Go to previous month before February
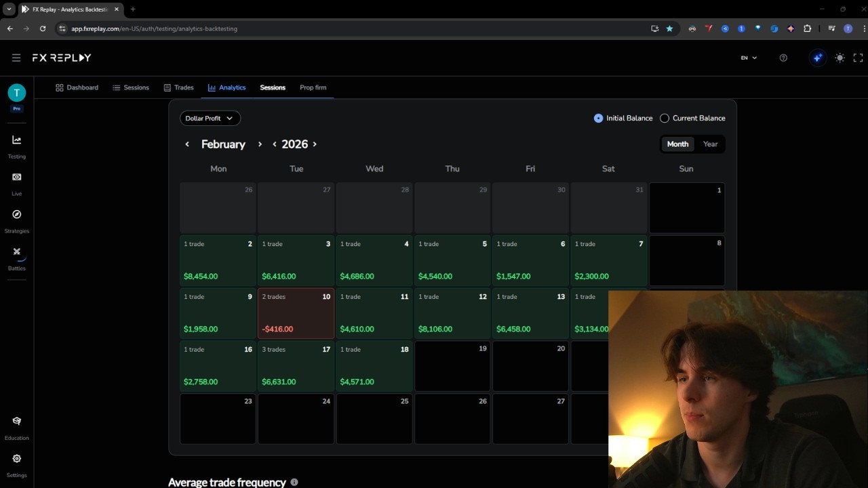Viewport: 868px width, 488px height. coord(187,144)
